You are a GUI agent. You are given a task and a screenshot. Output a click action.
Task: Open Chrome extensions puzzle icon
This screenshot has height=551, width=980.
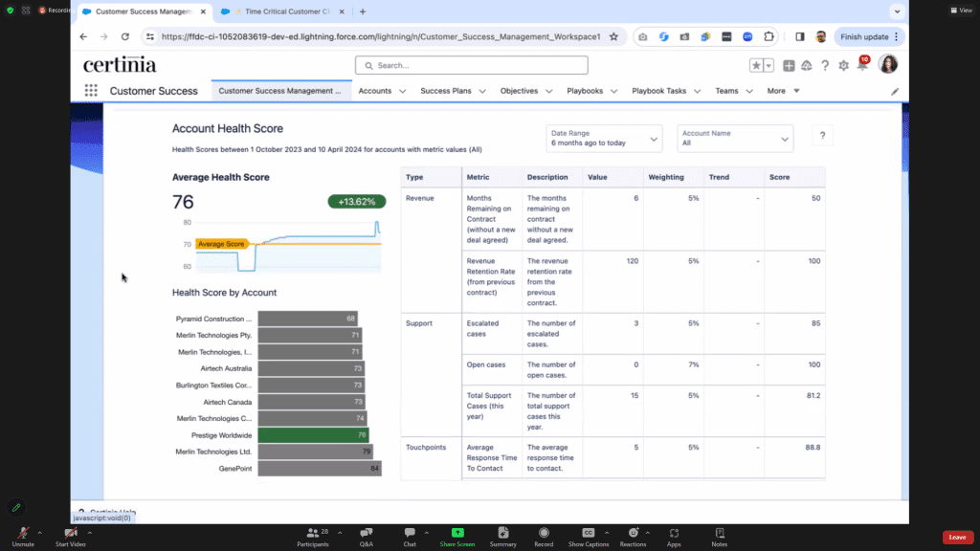[768, 37]
